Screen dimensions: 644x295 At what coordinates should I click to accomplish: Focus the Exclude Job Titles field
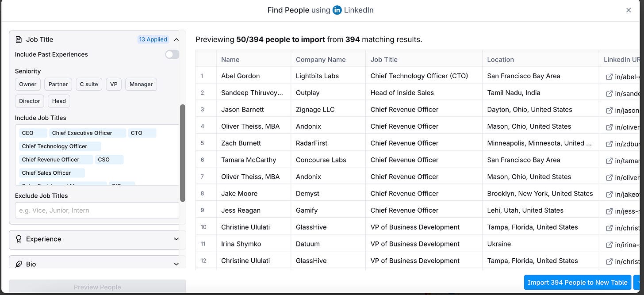[x=97, y=211]
